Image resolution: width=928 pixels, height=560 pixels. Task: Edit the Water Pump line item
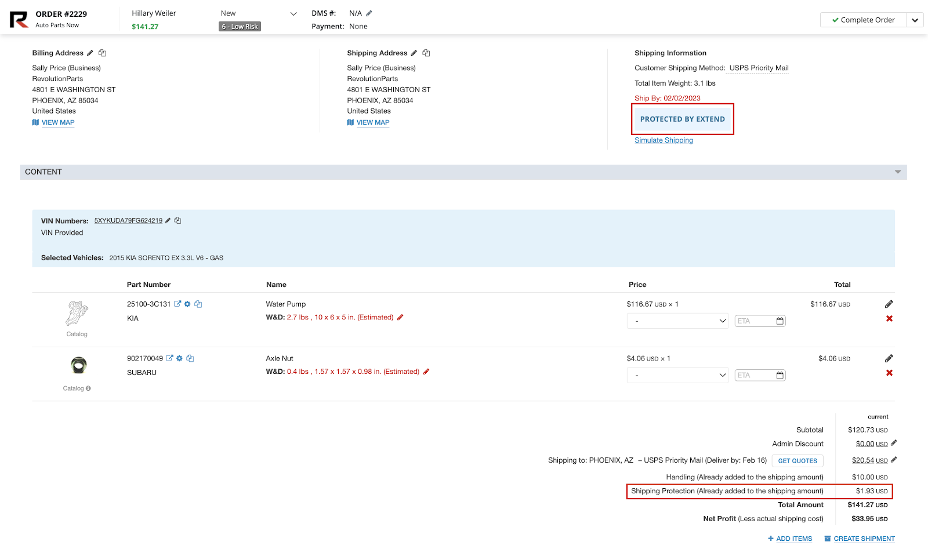[889, 304]
